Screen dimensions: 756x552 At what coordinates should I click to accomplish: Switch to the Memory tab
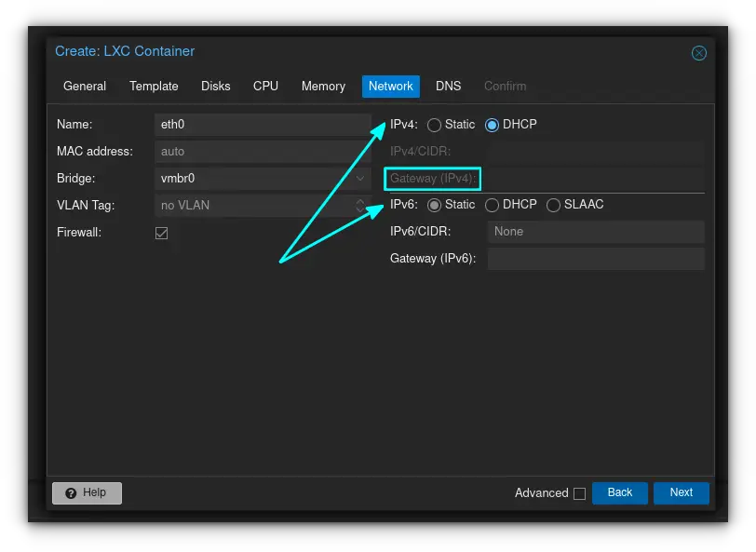point(323,87)
